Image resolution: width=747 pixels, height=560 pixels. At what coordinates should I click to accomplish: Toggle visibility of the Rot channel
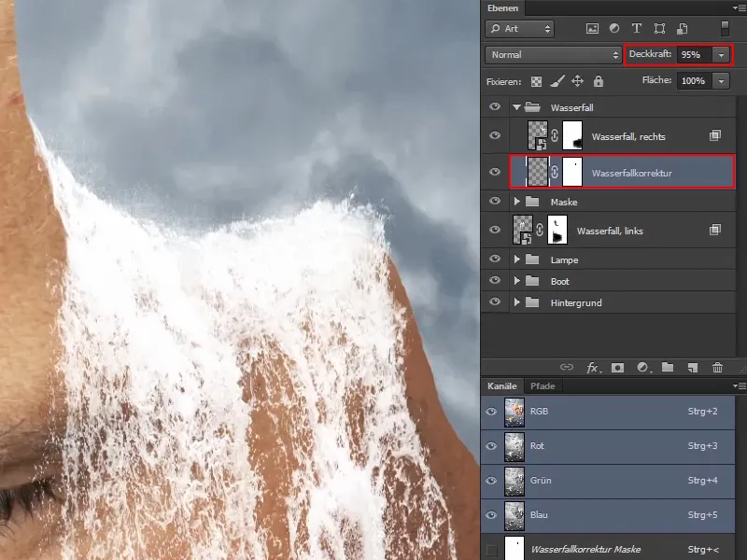click(x=491, y=446)
